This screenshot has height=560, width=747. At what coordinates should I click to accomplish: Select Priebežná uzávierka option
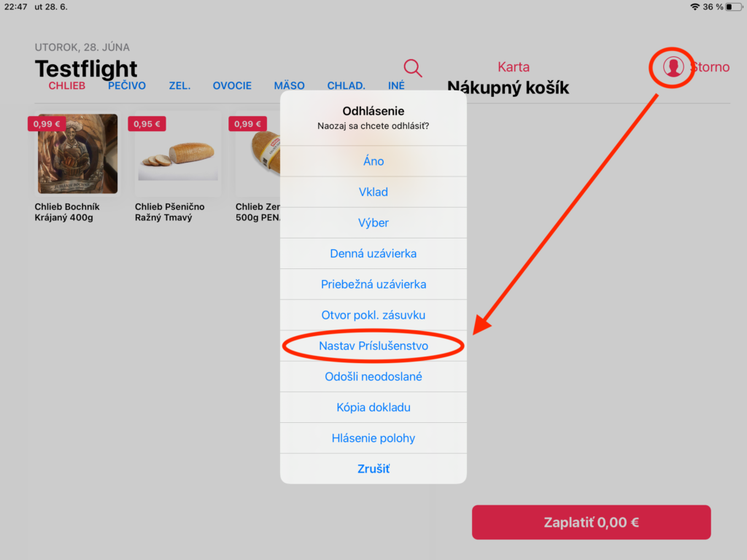[373, 284]
